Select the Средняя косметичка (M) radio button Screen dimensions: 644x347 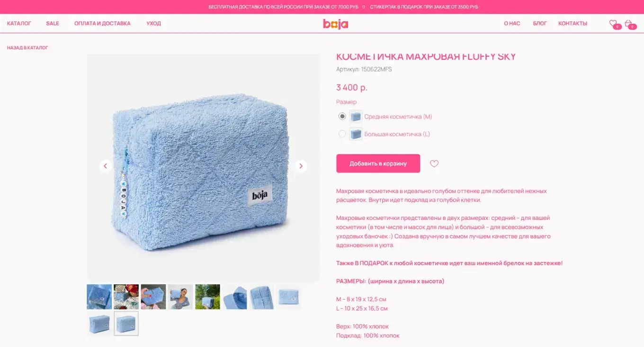[342, 116]
